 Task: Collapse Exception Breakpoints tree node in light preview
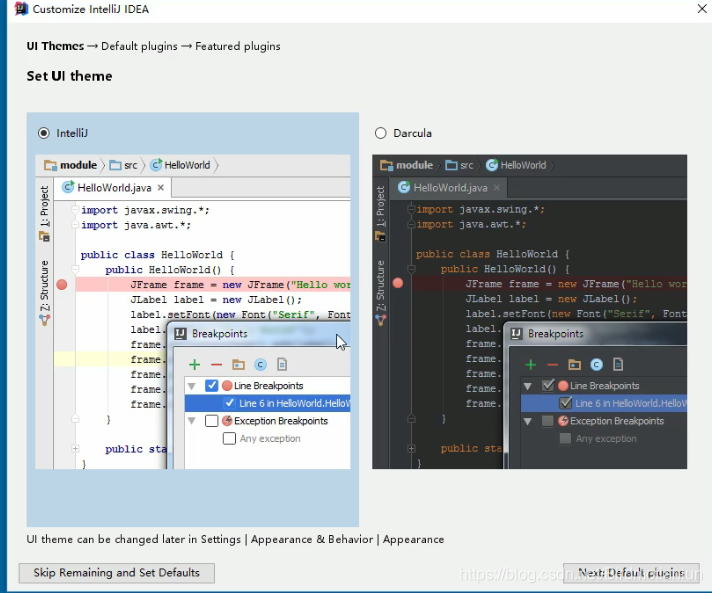pos(192,421)
